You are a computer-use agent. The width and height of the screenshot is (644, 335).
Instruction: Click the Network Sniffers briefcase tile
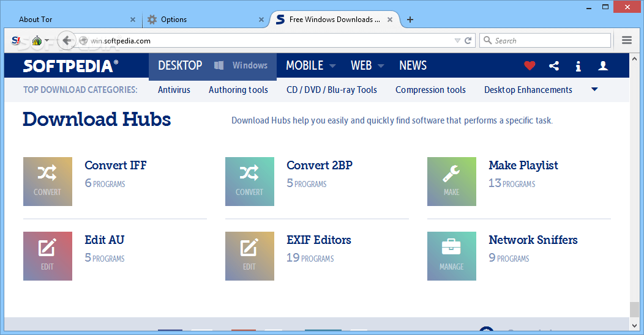452,256
